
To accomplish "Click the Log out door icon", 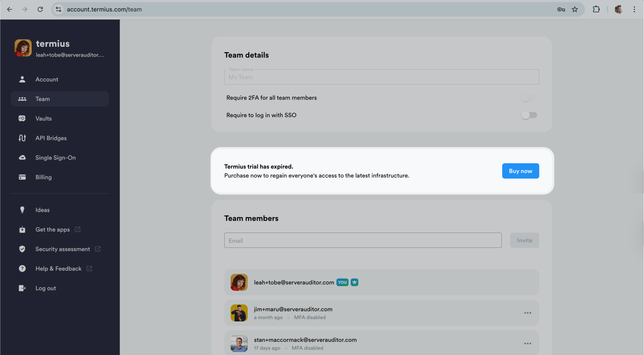I will [22, 288].
